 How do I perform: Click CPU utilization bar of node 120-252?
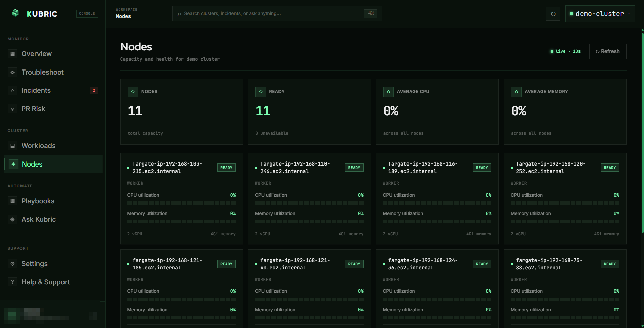coord(565,203)
